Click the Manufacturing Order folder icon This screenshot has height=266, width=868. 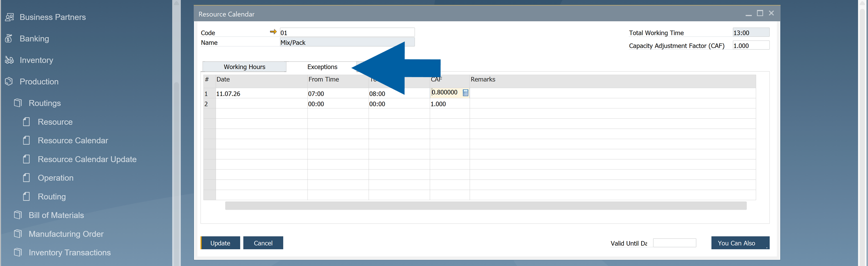(x=18, y=234)
